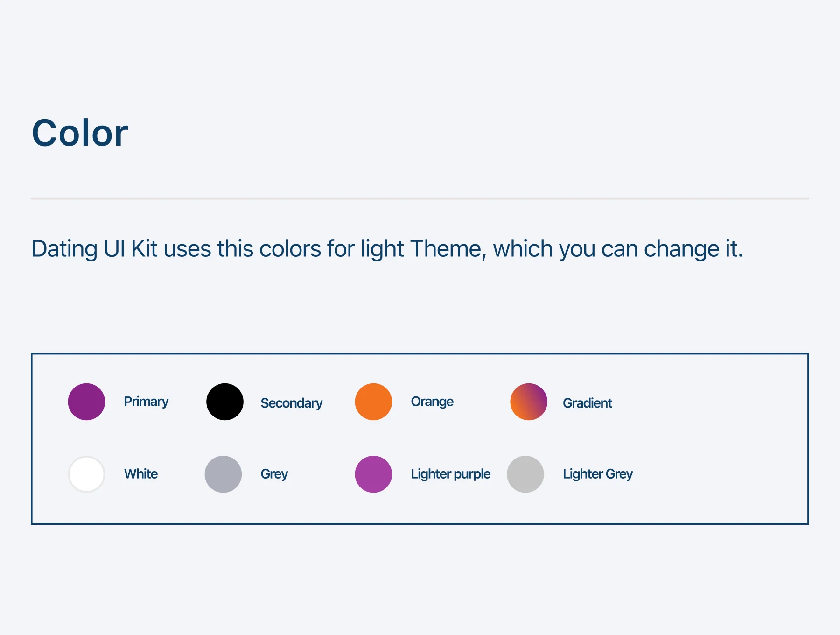This screenshot has width=840, height=635.
Task: Click the top border of the swatch frame
Action: pyautogui.click(x=420, y=354)
